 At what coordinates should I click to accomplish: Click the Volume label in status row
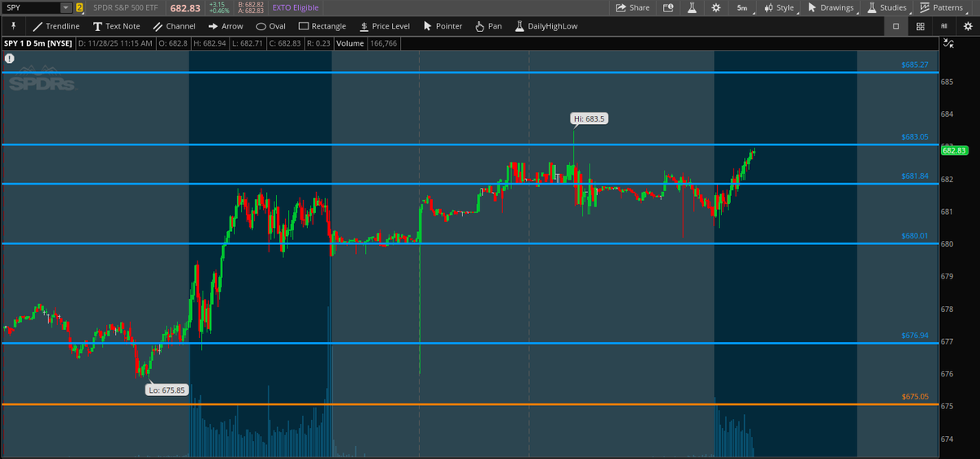point(350,42)
